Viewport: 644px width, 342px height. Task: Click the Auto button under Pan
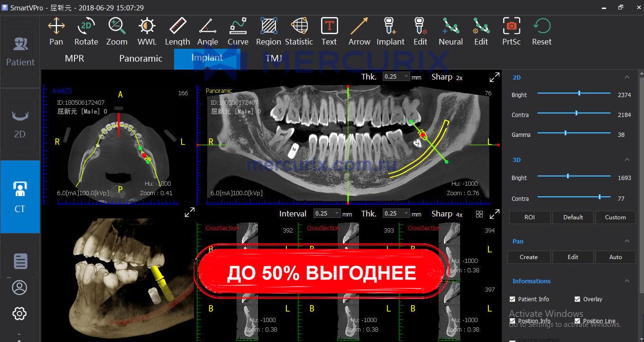(616, 257)
